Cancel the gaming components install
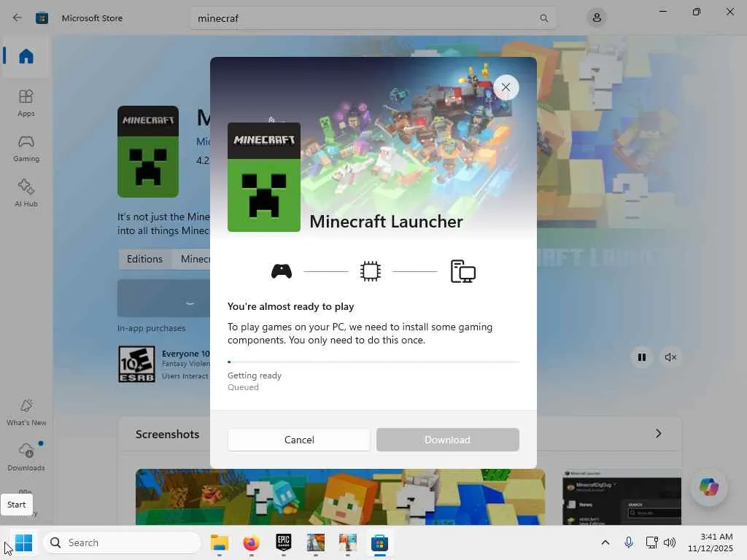The image size is (747, 560). (x=298, y=440)
